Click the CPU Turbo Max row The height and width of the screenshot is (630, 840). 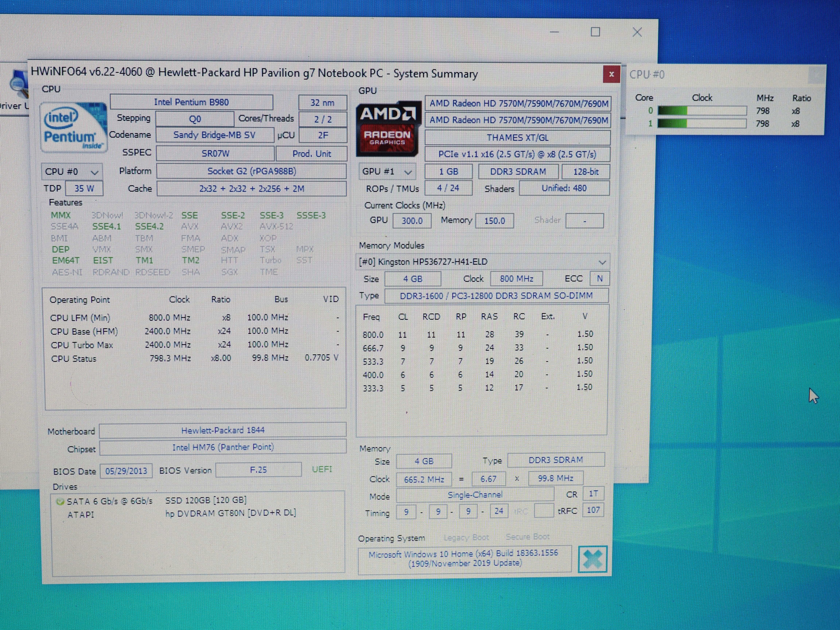pyautogui.click(x=195, y=345)
